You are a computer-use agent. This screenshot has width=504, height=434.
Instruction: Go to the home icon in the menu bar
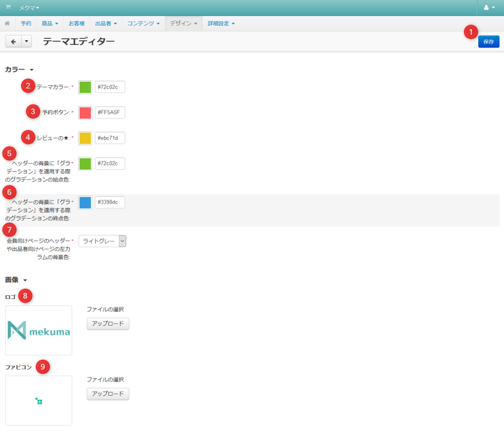coord(7,23)
